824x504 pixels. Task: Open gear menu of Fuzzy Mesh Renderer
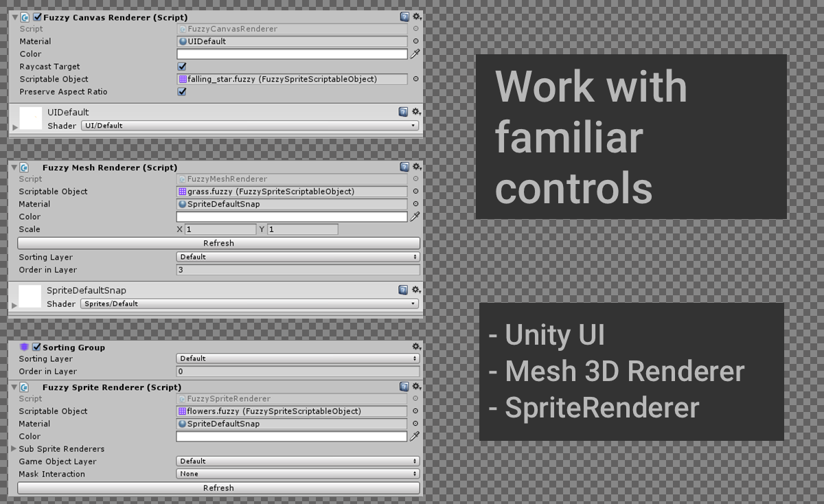click(x=416, y=167)
